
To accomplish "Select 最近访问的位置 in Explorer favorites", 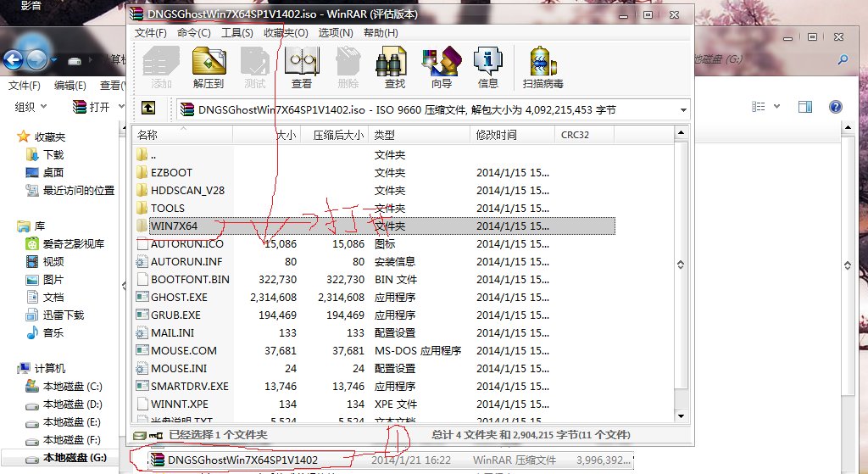I will pyautogui.click(x=70, y=190).
